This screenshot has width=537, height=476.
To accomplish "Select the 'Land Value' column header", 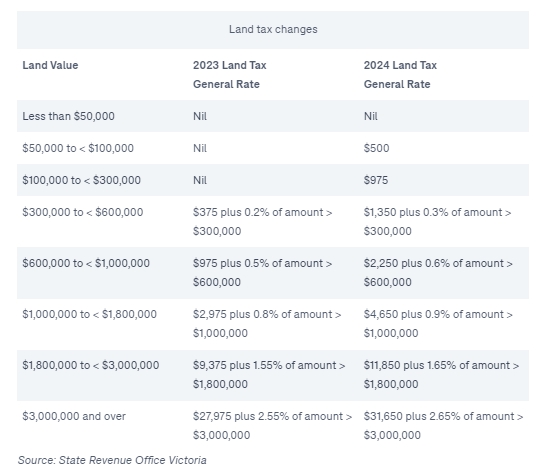I will tap(50, 65).
